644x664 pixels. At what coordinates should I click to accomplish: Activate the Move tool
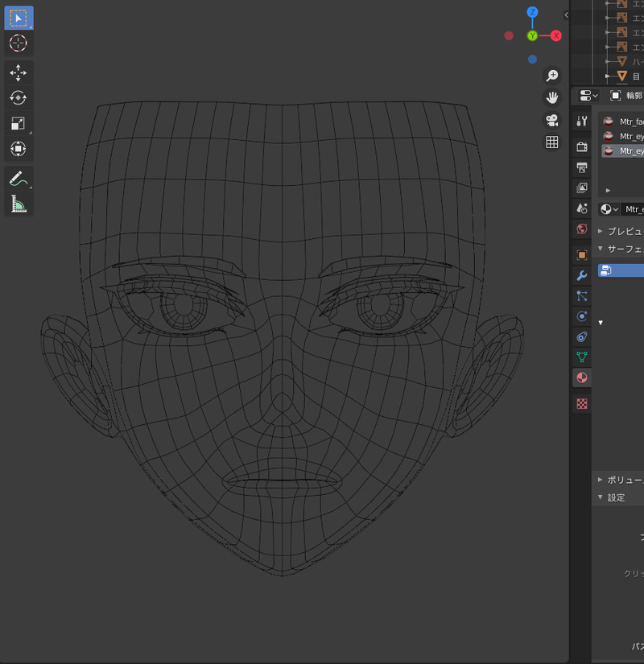(x=18, y=73)
